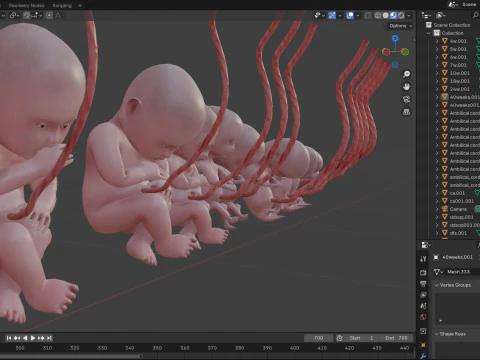Select the solid viewport shading mode
Screen dimensions: 480x360
tap(385, 15)
